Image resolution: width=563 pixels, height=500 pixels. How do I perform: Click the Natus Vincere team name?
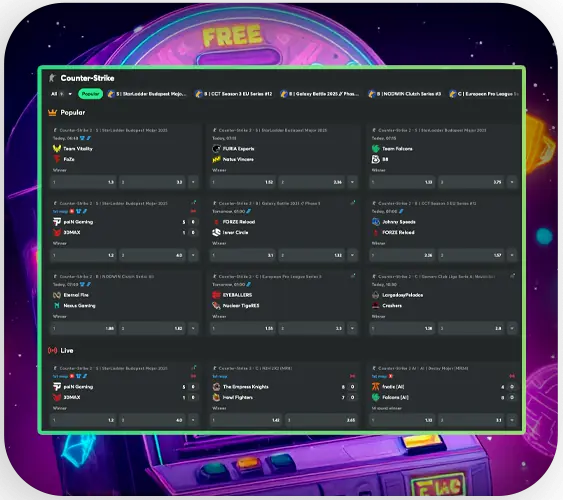pyautogui.click(x=238, y=159)
